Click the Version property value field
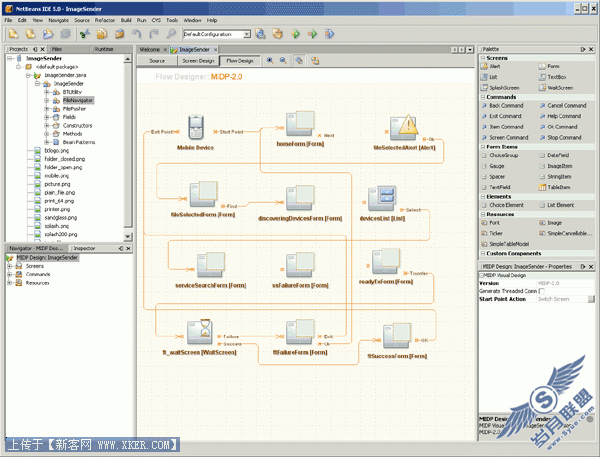The image size is (600, 457). point(566,283)
